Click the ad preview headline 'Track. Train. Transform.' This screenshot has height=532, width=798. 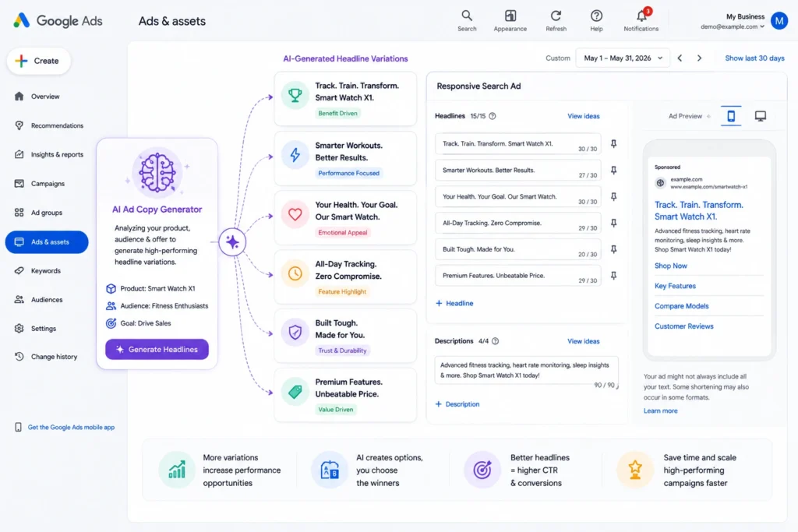pyautogui.click(x=699, y=210)
